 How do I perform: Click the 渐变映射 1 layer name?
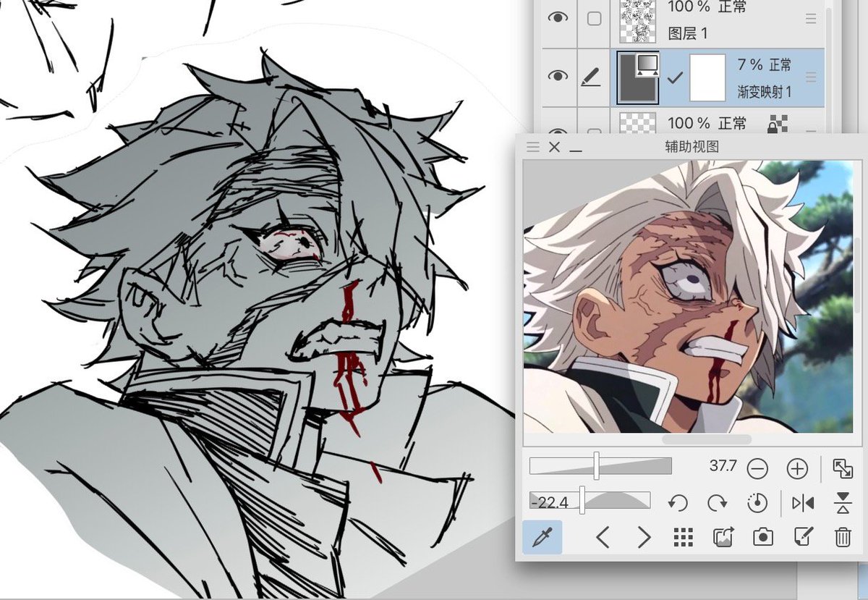(765, 92)
